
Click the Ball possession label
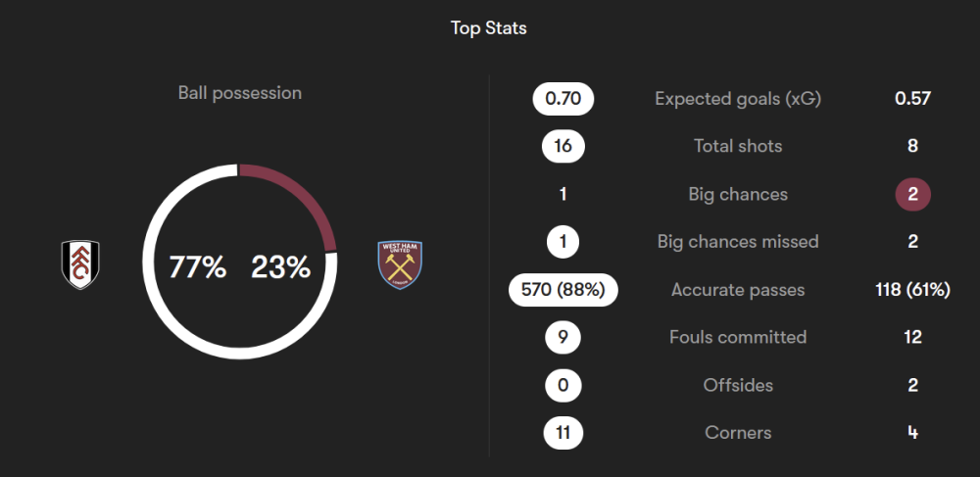240,93
